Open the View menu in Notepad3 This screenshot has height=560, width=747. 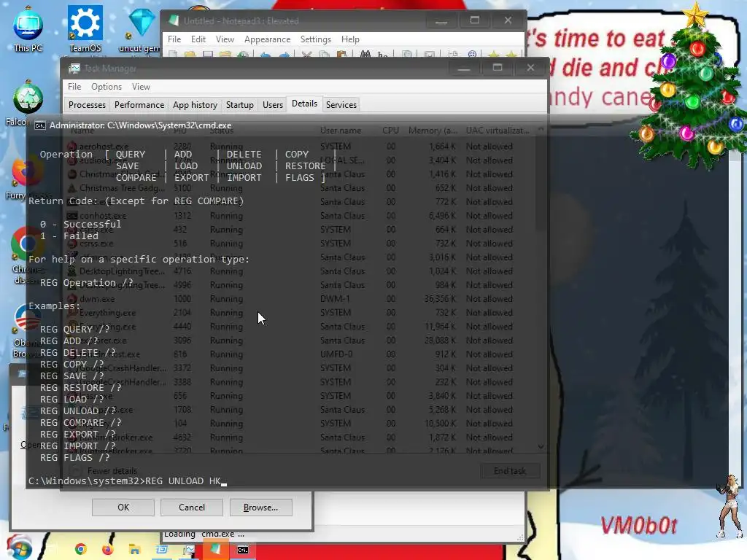coord(225,39)
